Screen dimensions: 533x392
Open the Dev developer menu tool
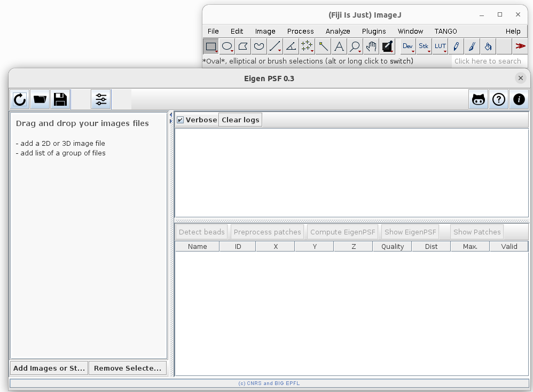click(407, 46)
